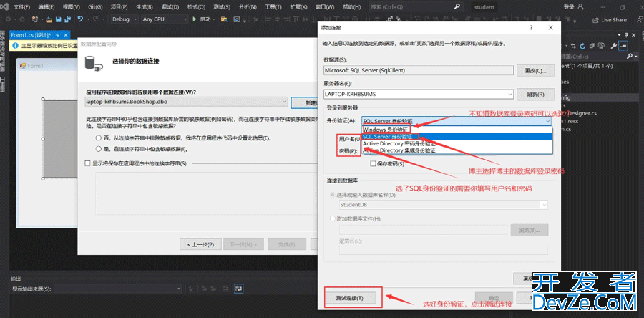The width and height of the screenshot is (644, 318).
Task: Click the save file disk icon
Action: coord(59,19)
